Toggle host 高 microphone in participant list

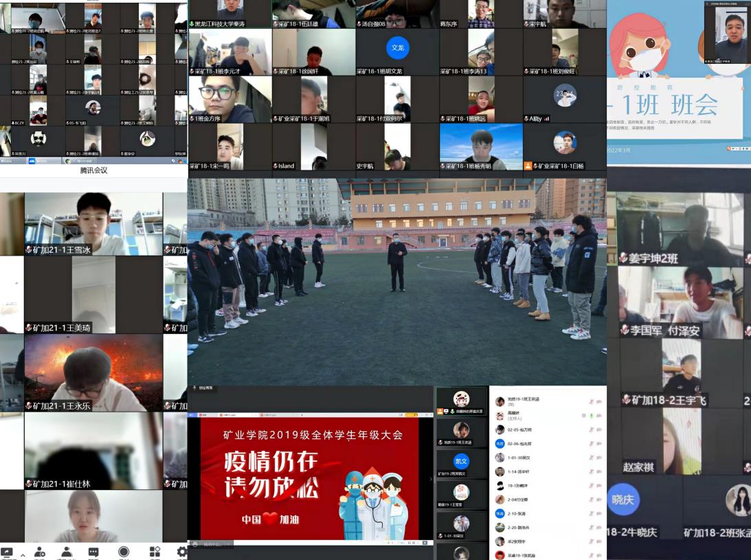(590, 416)
